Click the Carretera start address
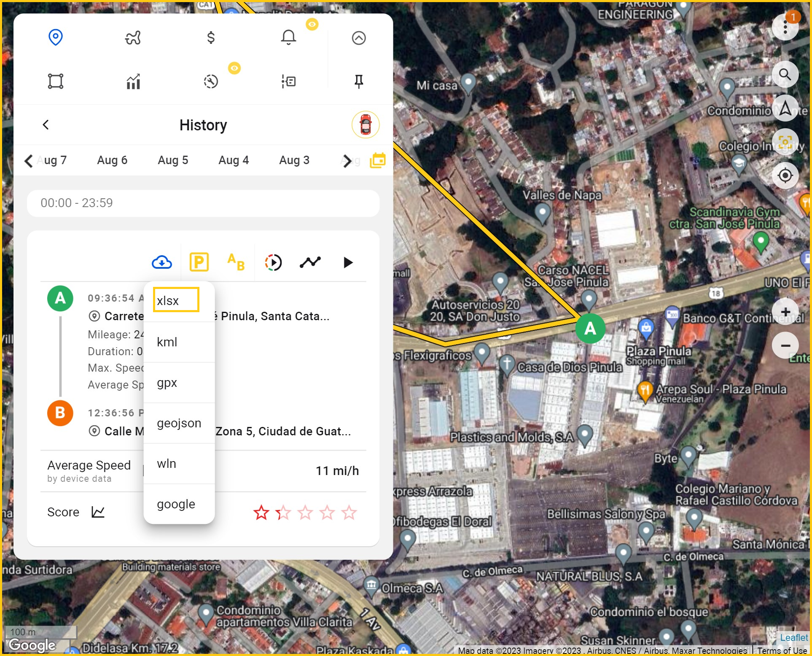 point(209,316)
